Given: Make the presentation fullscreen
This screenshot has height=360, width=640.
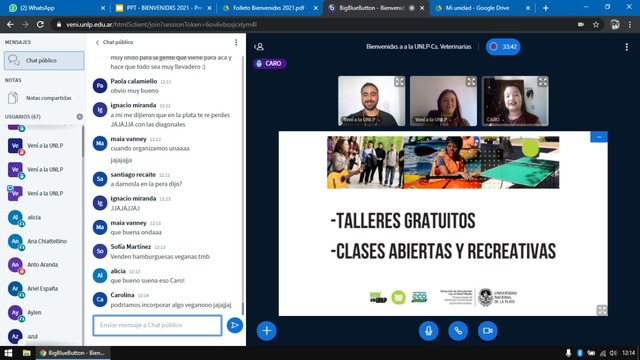Looking at the screenshot, I should [x=602, y=310].
